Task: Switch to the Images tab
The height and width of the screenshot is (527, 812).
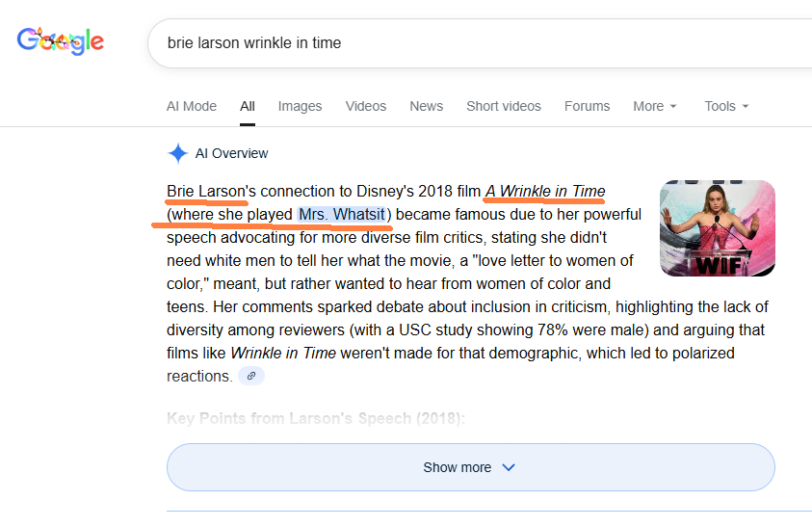Action: 300,106
